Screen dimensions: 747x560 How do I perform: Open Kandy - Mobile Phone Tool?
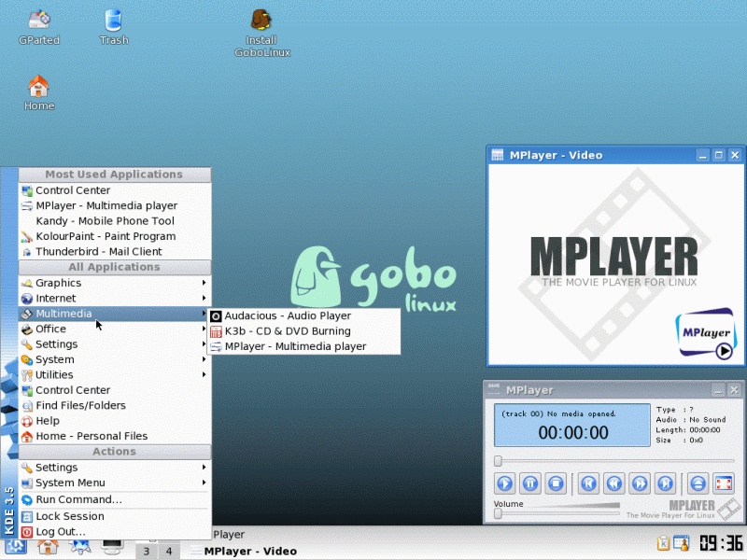(115, 220)
